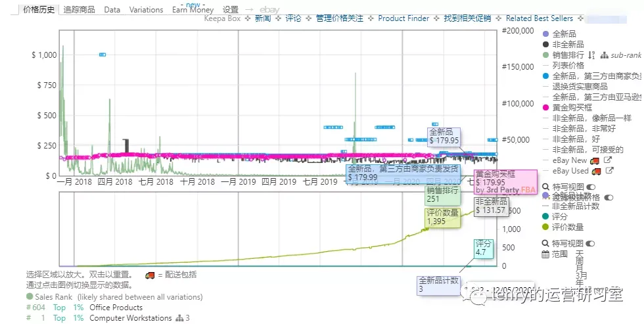Set range to 天
The height and width of the screenshot is (324, 644).
[580, 254]
